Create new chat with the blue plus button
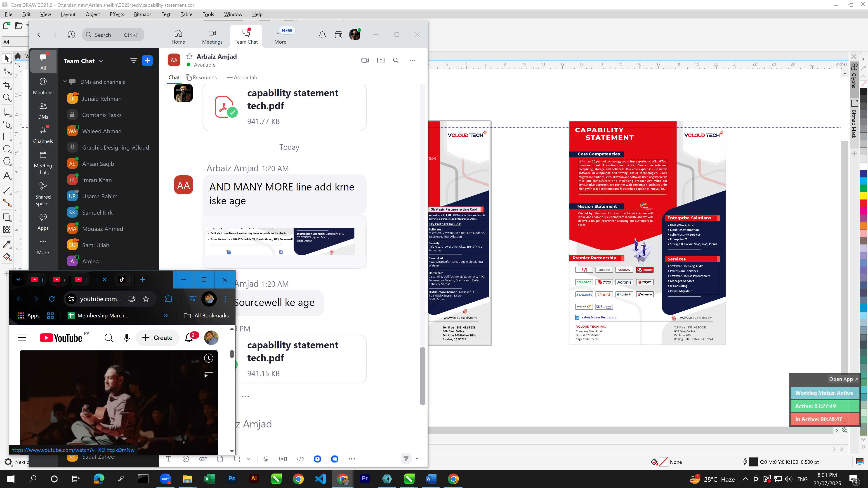The image size is (868, 488). [147, 61]
